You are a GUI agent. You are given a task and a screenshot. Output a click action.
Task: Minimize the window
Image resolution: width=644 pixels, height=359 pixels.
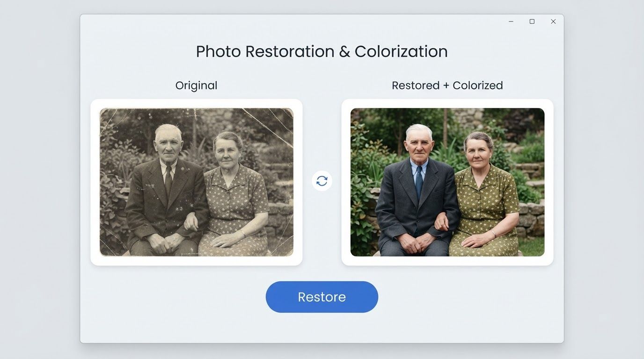click(511, 22)
